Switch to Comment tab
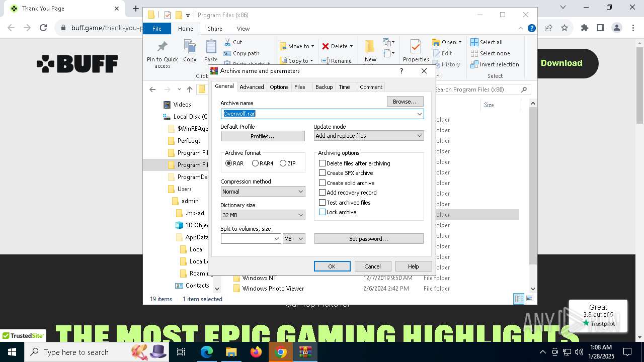644x362 pixels. pos(371,87)
